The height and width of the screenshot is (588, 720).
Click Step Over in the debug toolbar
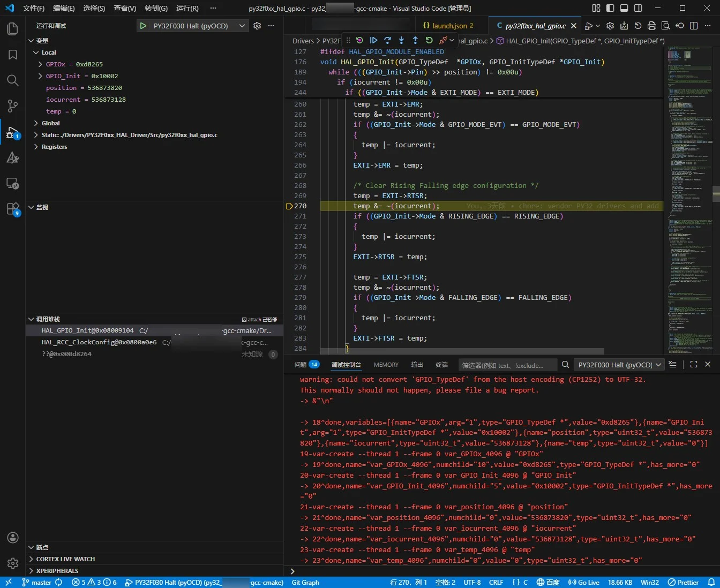(387, 40)
